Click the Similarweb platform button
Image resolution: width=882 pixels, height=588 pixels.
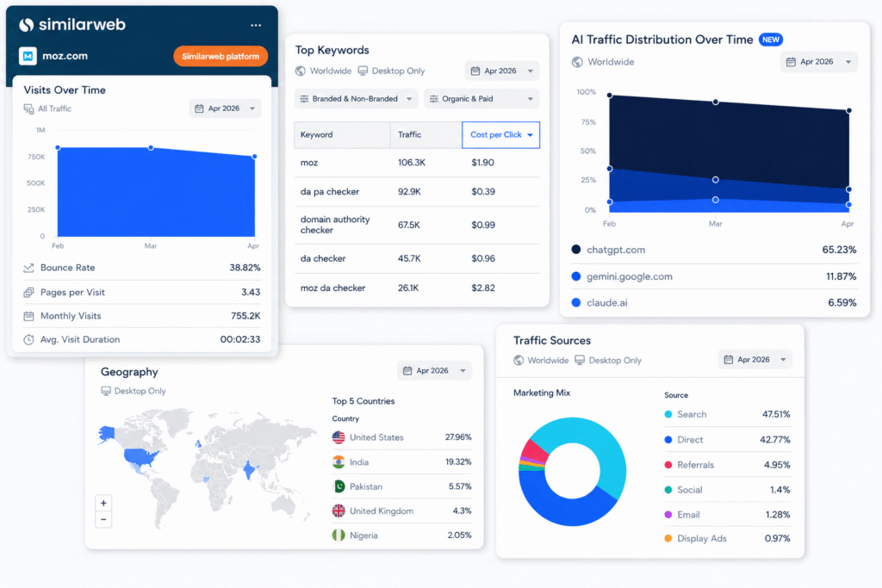click(x=220, y=56)
